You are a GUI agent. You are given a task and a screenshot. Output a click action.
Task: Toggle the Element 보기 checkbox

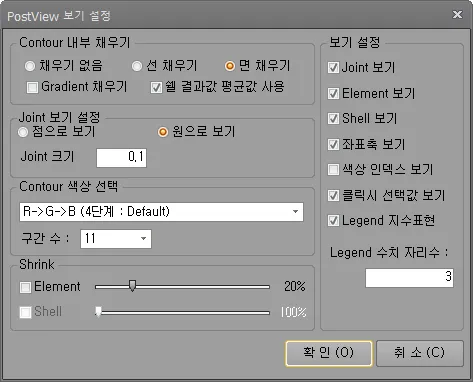click(333, 93)
